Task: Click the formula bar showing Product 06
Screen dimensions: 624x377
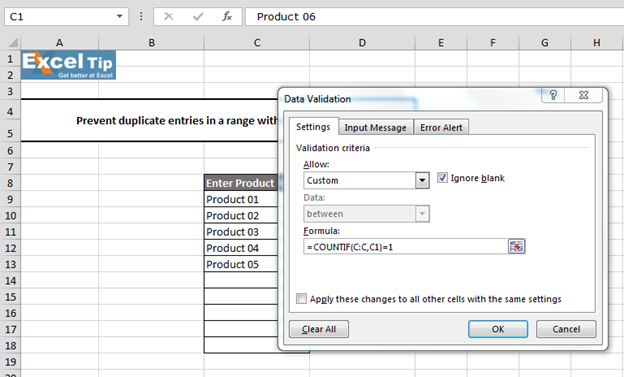Action: (434, 16)
